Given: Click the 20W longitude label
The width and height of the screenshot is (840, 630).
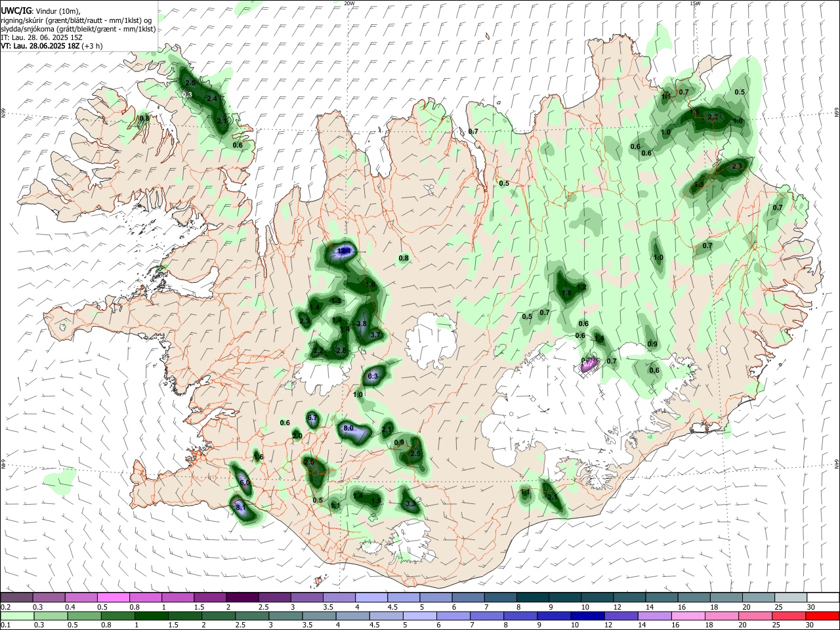Looking at the screenshot, I should click(x=349, y=3).
